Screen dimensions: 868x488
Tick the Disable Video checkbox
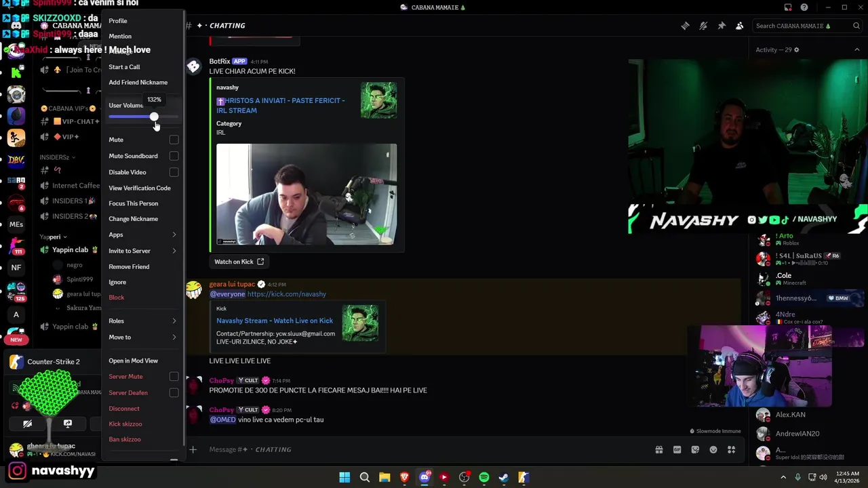click(174, 172)
